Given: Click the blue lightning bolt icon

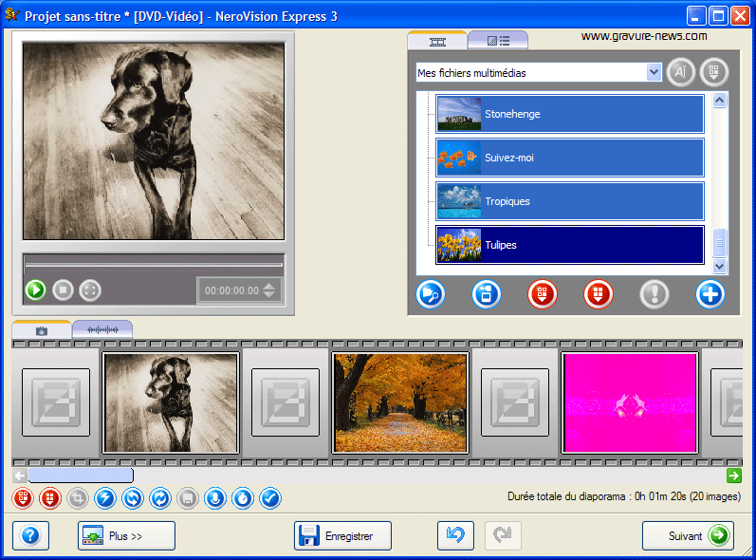Looking at the screenshot, I should [105, 498].
